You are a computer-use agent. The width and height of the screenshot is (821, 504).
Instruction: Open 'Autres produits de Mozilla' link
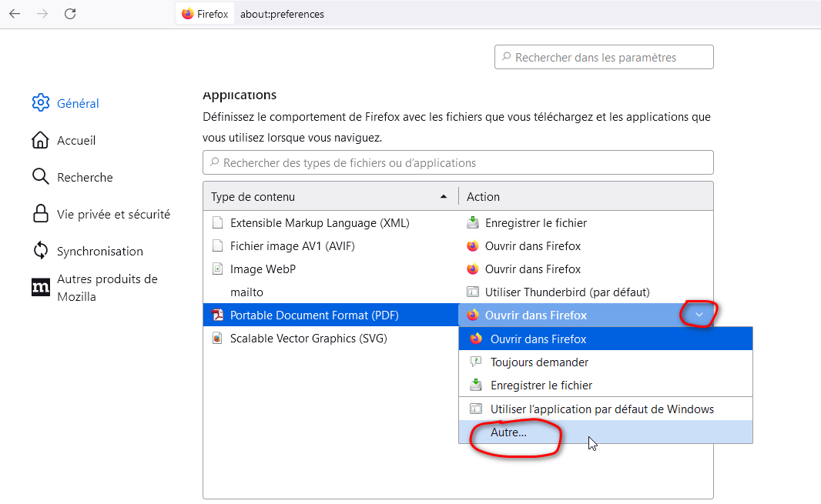(x=107, y=287)
